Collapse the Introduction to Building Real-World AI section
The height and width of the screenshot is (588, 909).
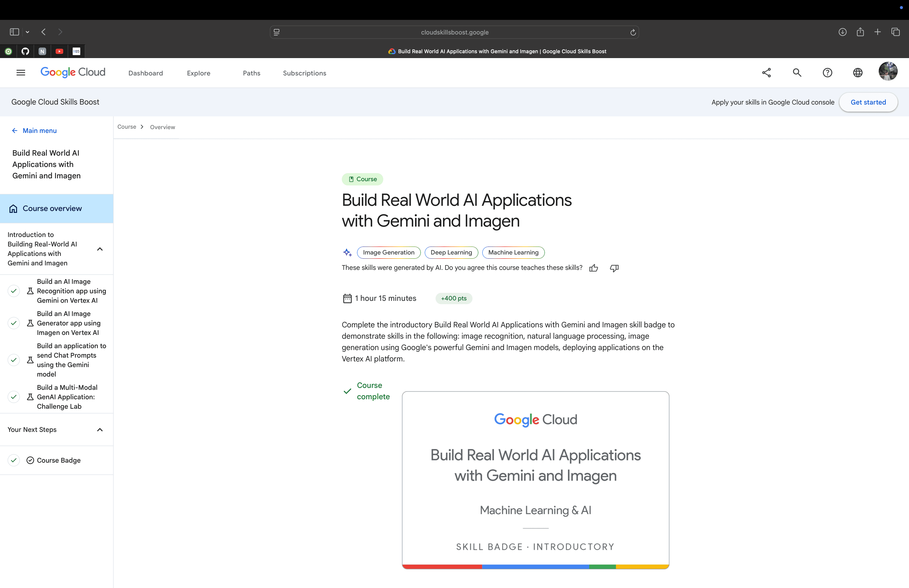[x=100, y=249]
